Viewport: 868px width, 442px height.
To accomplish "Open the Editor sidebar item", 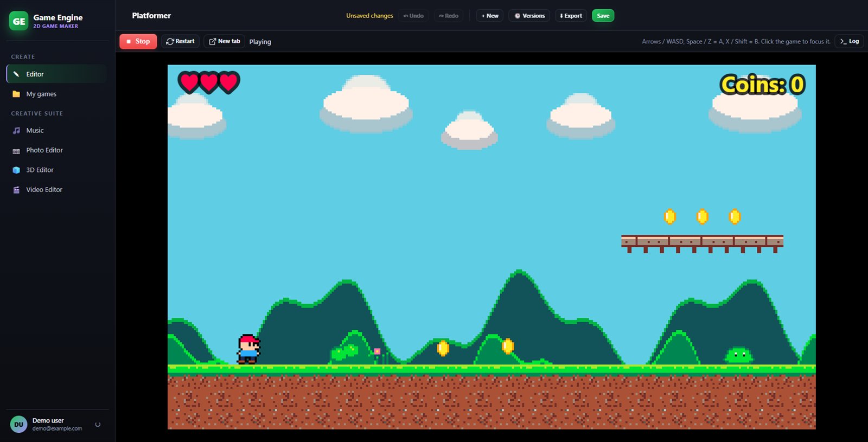I will click(x=57, y=74).
